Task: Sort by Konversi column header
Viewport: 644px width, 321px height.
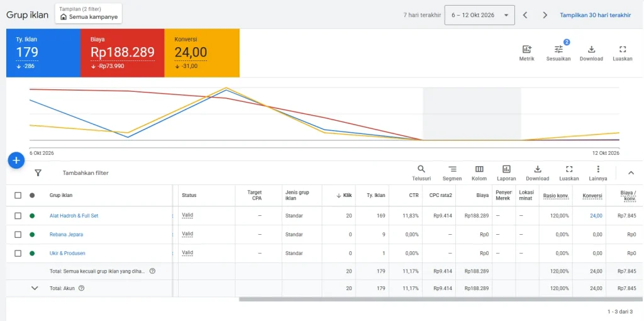Action: pos(592,196)
